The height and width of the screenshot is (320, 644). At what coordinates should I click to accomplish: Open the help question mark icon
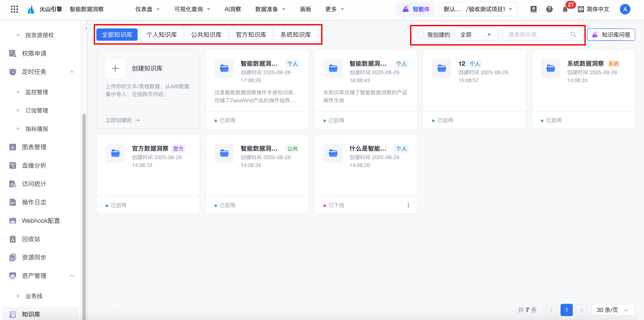coord(549,9)
